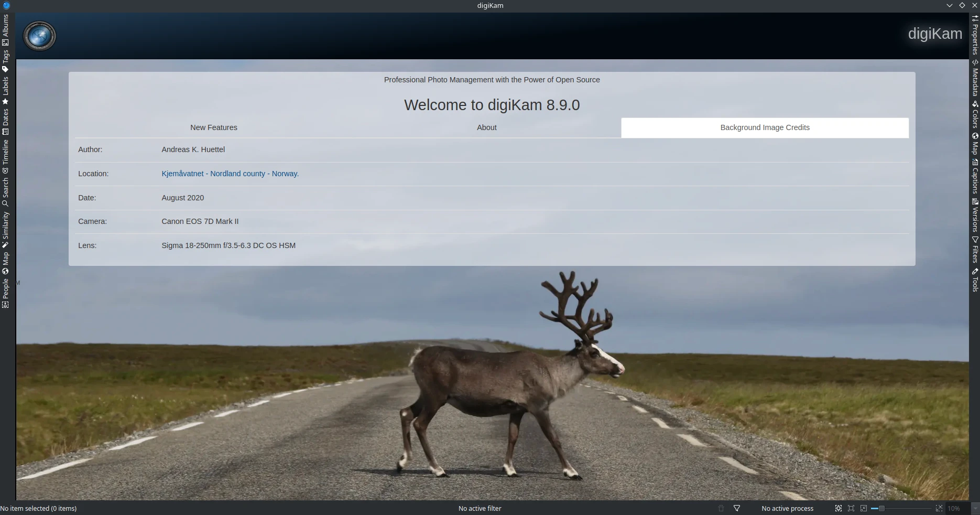Switch to the New Features tab
Image resolution: width=980 pixels, height=515 pixels.
[x=213, y=127]
